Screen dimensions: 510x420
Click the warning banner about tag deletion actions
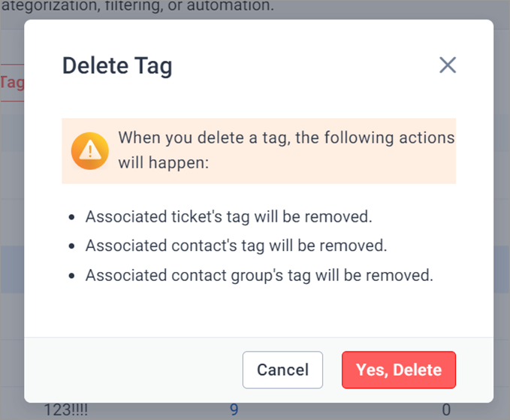259,151
